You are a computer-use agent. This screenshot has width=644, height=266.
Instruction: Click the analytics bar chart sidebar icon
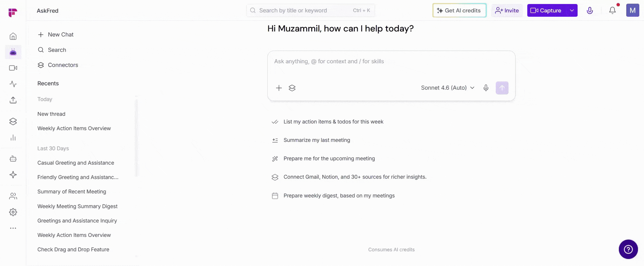coord(13,138)
